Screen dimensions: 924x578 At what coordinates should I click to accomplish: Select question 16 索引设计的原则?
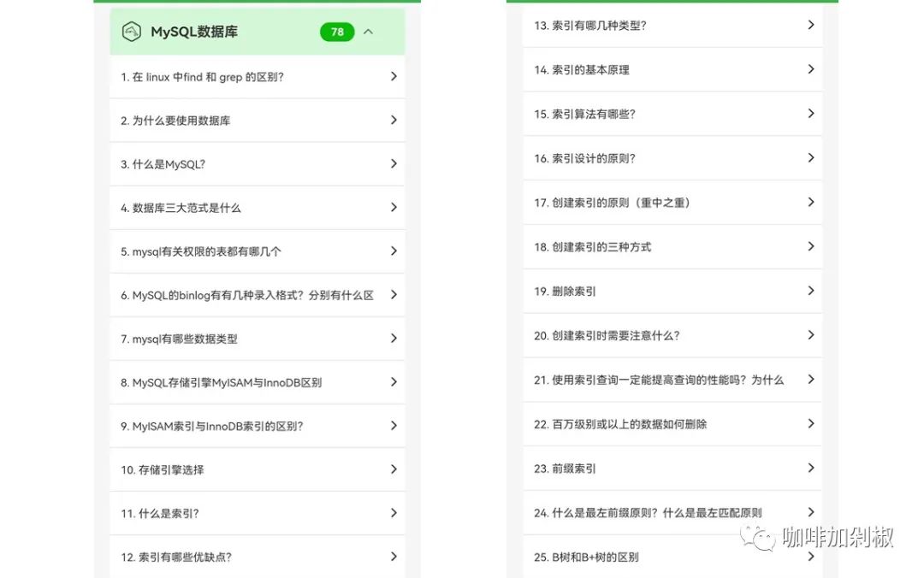coord(672,158)
